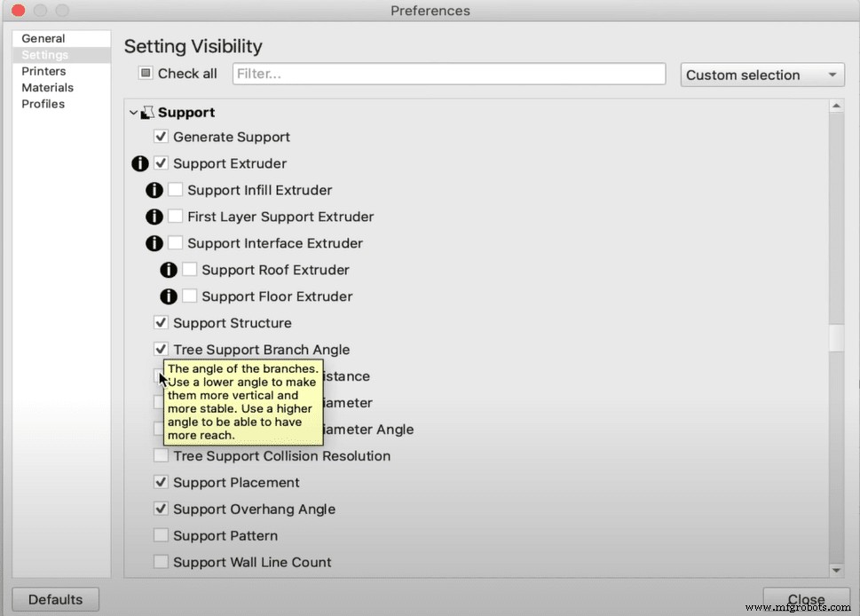Open the General preferences page
The width and height of the screenshot is (860, 616).
click(43, 38)
